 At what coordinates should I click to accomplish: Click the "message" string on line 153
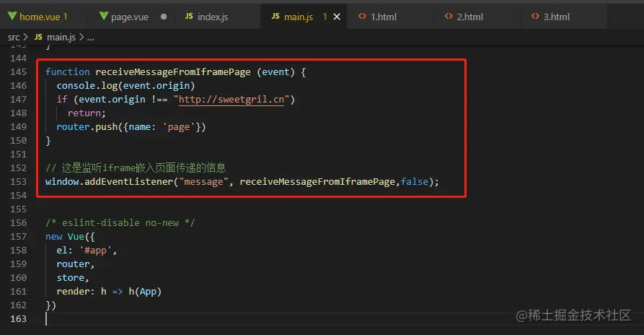pyautogui.click(x=203, y=182)
